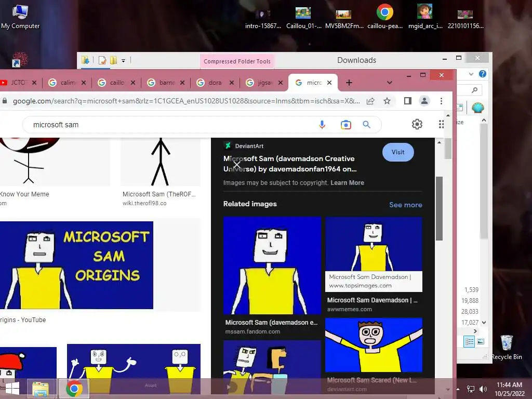532x399 pixels.
Task: Open Help in Downloads window
Action: click(x=482, y=74)
